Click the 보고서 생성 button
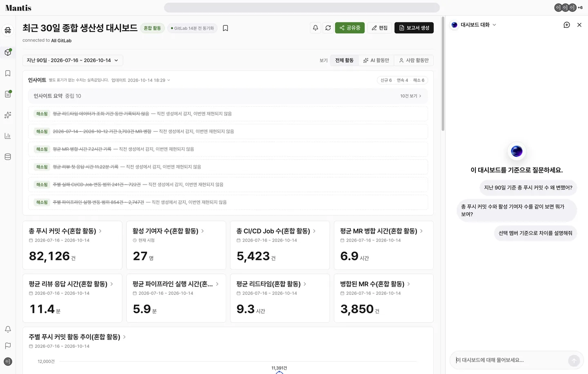The height and width of the screenshot is (374, 588). tap(414, 28)
